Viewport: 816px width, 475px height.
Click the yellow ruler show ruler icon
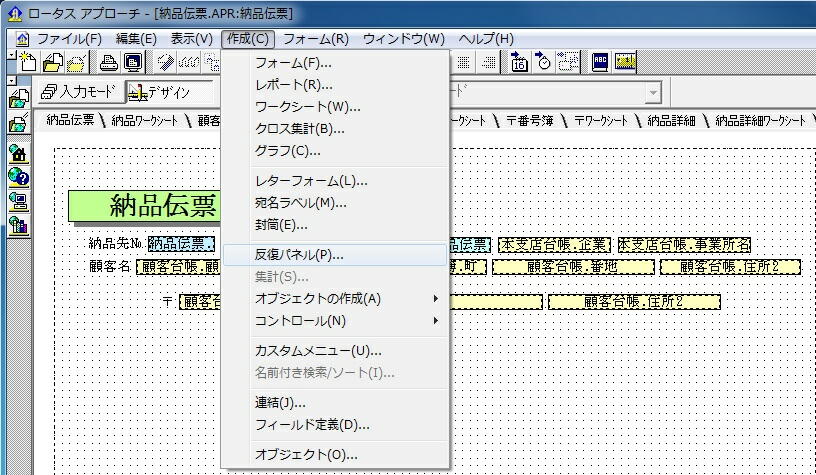pos(625,62)
